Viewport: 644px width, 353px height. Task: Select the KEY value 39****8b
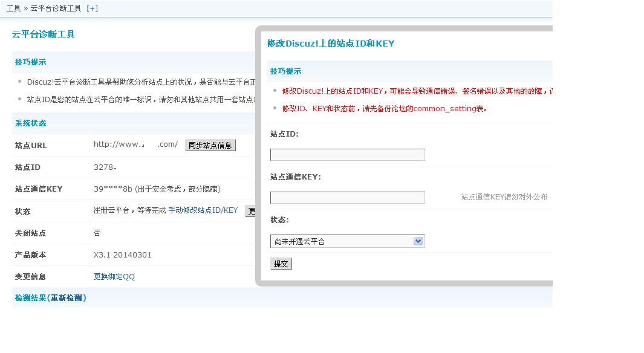tap(113, 189)
